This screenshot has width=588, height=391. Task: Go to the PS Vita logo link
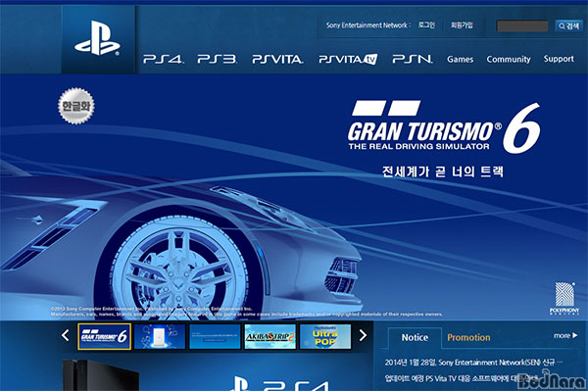coord(277,59)
